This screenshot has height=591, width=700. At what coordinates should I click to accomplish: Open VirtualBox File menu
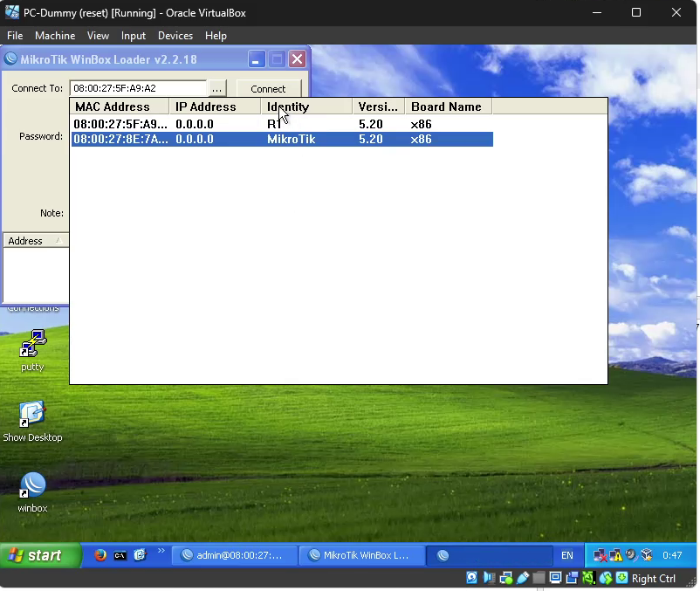15,36
